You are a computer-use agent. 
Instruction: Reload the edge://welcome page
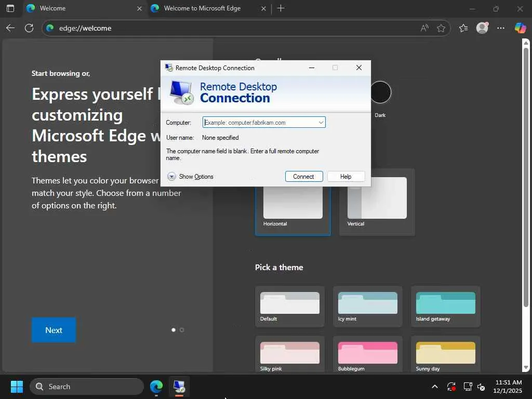pos(29,28)
